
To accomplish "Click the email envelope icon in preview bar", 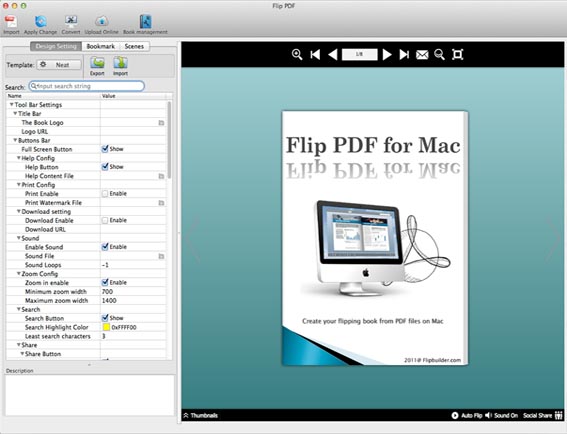I will 422,55.
